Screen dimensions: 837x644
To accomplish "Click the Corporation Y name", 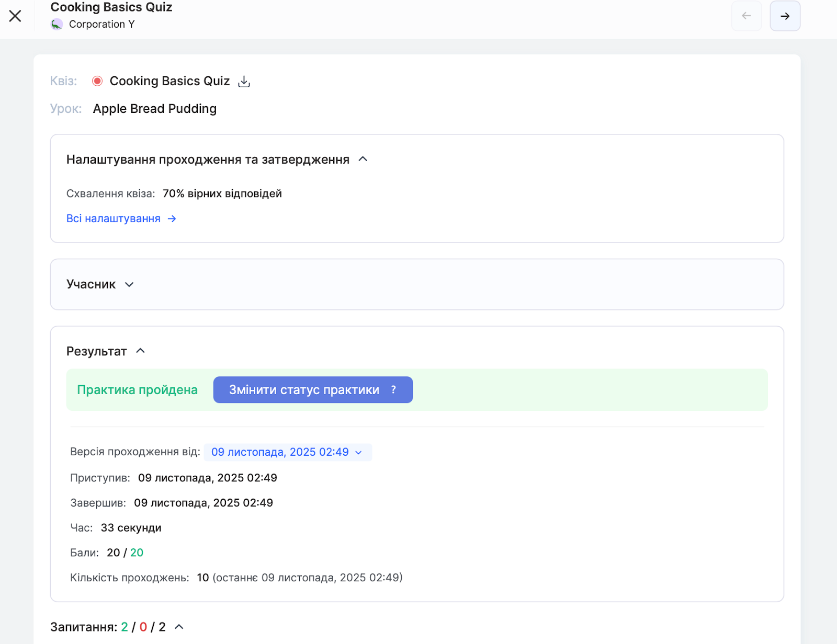I will (x=101, y=25).
